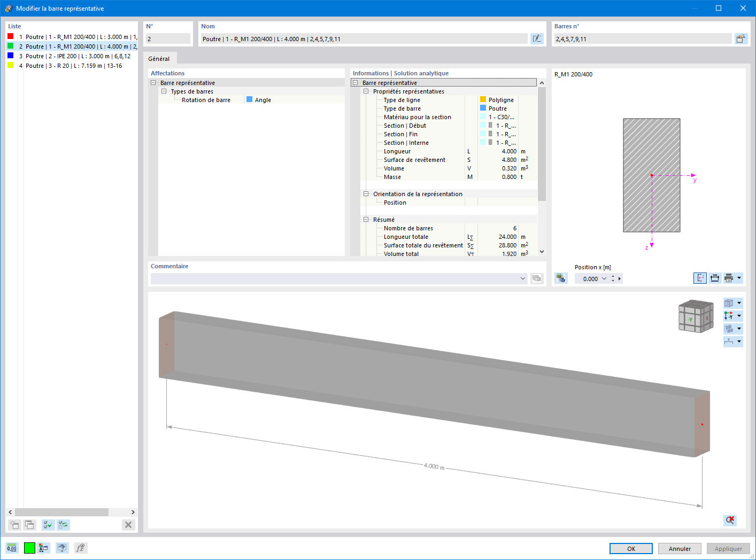This screenshot has height=560, width=756.
Task: Toggle the section dimensions icon
Action: pos(715,278)
